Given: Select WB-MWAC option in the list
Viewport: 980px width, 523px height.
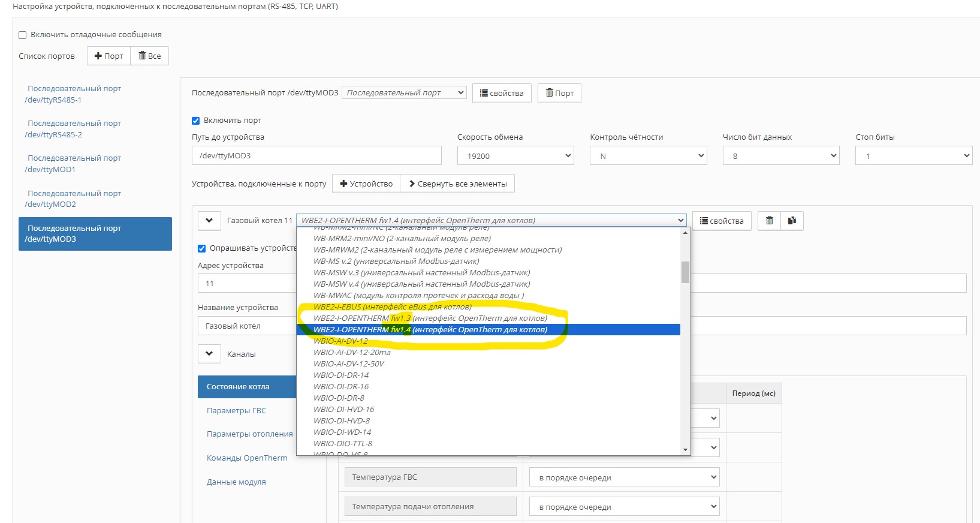Looking at the screenshot, I should [489, 296].
